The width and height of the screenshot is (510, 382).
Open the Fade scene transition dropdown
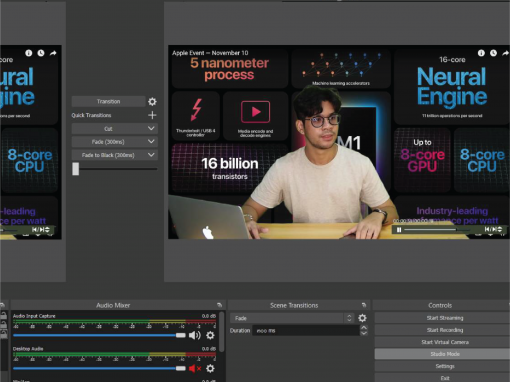292,318
